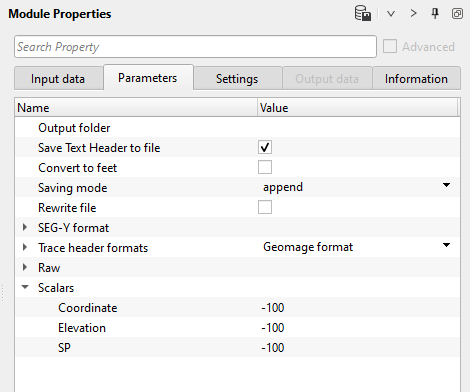The height and width of the screenshot is (392, 470).
Task: Click the Value column header
Action: (x=358, y=108)
